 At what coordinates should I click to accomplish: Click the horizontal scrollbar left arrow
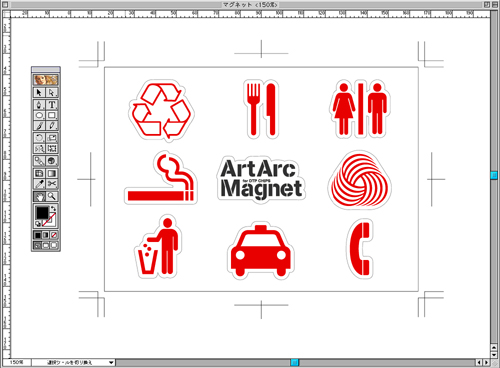(479, 362)
